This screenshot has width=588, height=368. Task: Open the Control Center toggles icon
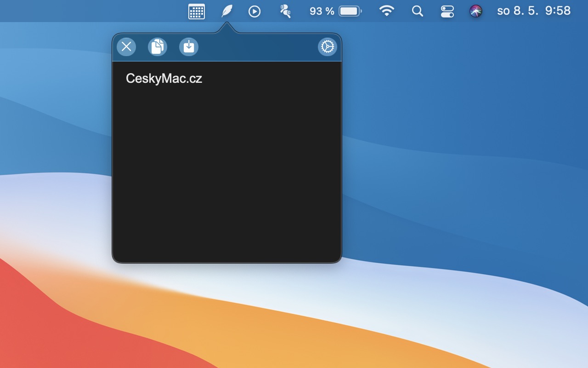point(447,11)
